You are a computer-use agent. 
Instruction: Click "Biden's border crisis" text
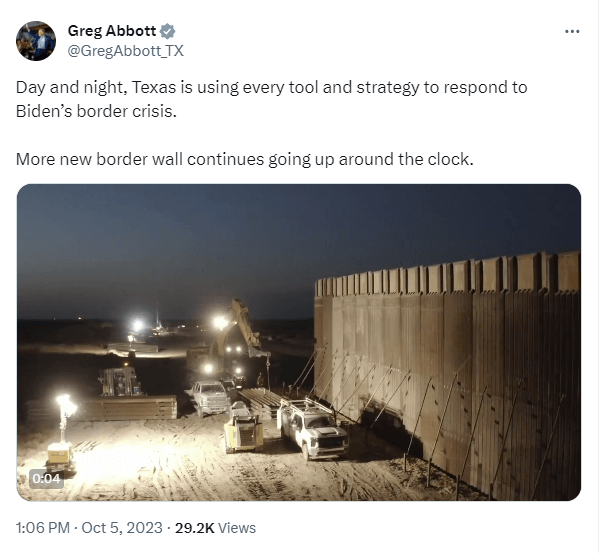[96, 111]
